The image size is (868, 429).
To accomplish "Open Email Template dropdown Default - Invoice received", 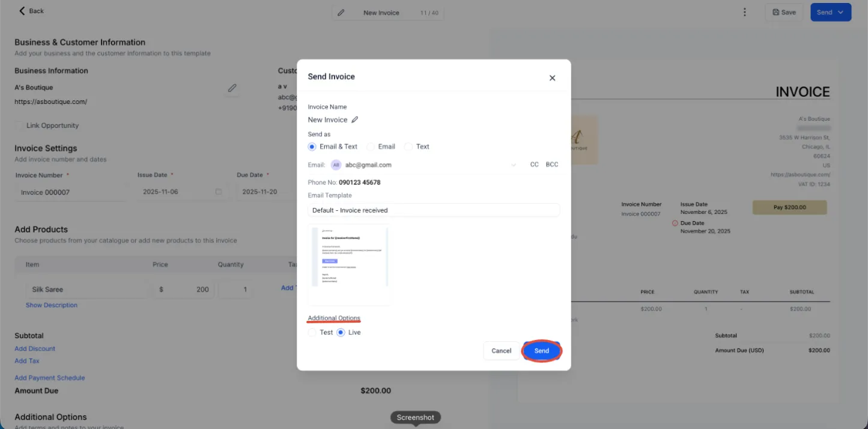I will [x=433, y=210].
